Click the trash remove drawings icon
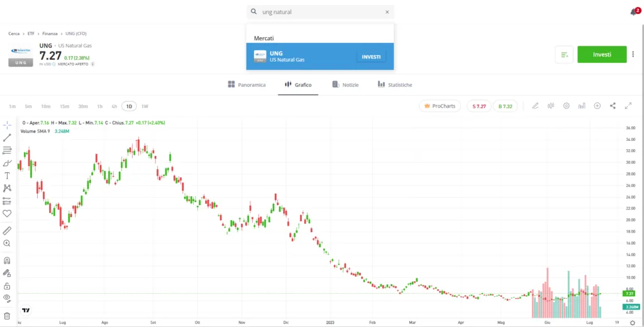 (7, 316)
